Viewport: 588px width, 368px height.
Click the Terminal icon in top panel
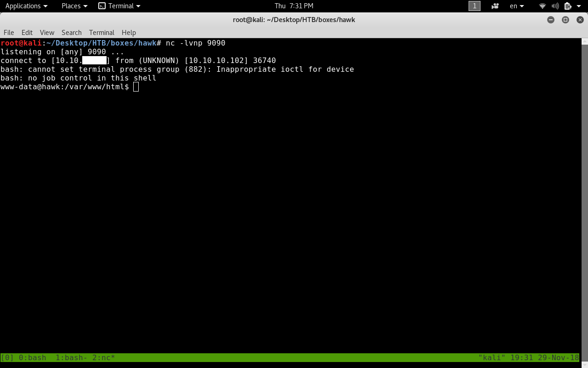point(102,6)
